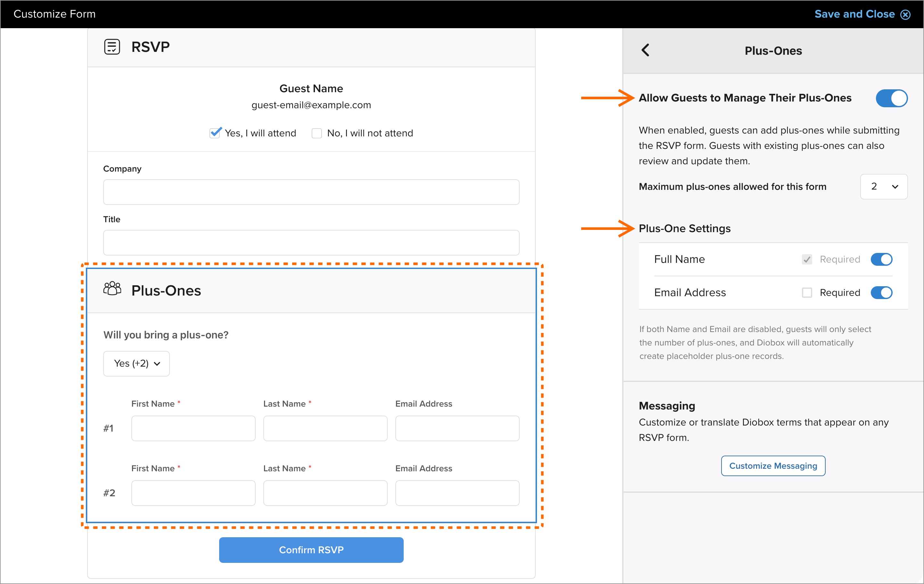
Task: Click the Plus-One Settings heading
Action: [685, 229]
